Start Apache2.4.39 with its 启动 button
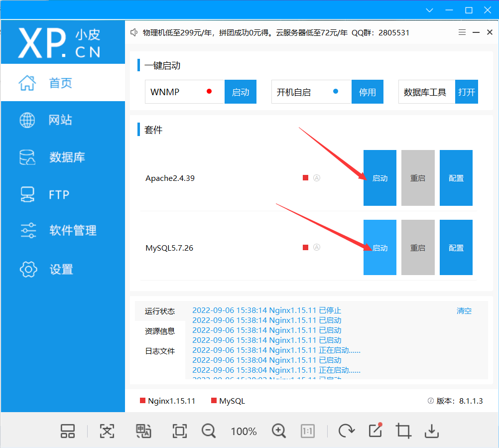Viewport: 499px width, 448px height. point(380,178)
